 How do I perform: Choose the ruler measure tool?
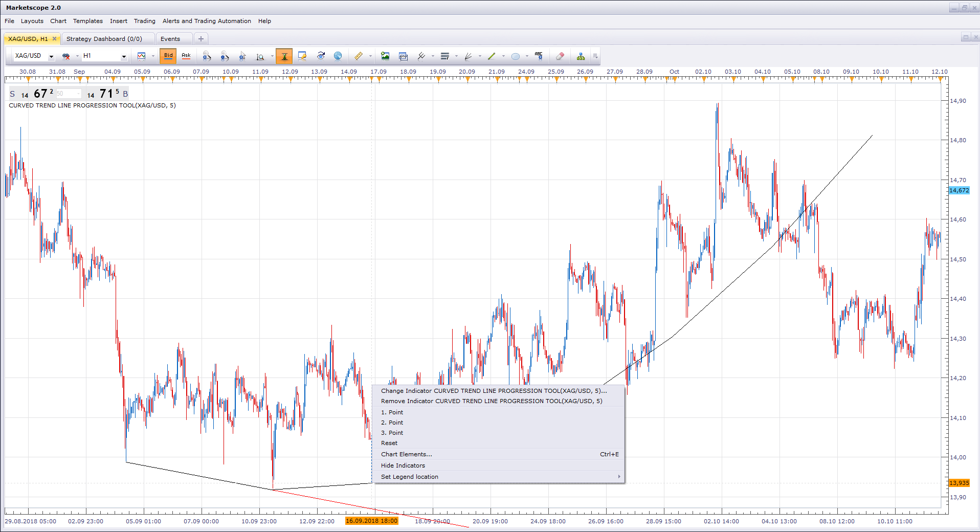[359, 56]
